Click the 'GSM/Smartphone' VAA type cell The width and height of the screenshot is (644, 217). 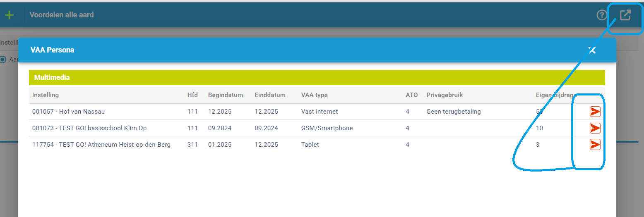coord(327,128)
